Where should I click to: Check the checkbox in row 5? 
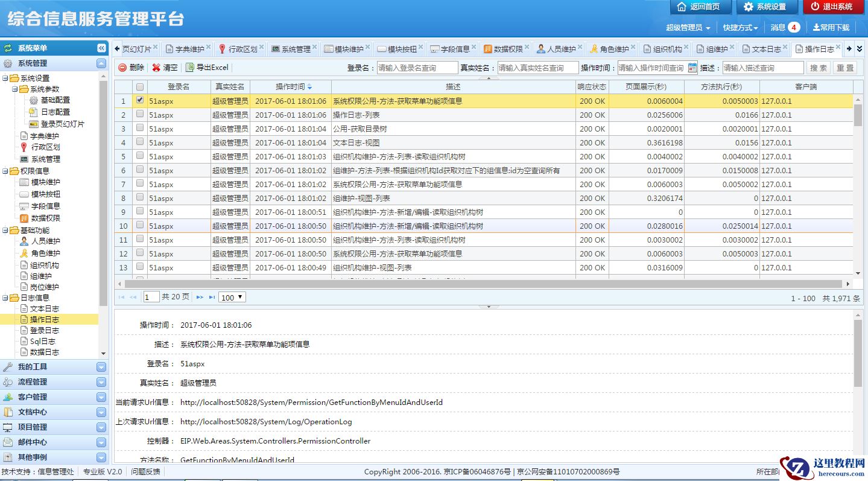[140, 156]
